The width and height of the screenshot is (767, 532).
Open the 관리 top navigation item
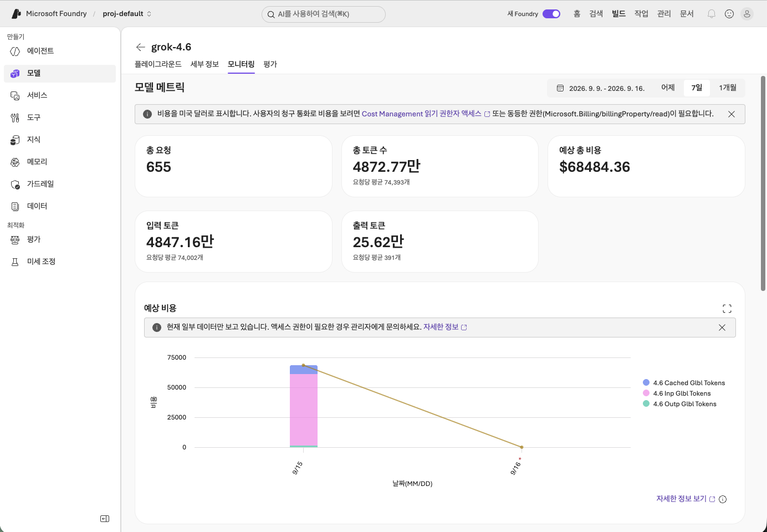[664, 14]
